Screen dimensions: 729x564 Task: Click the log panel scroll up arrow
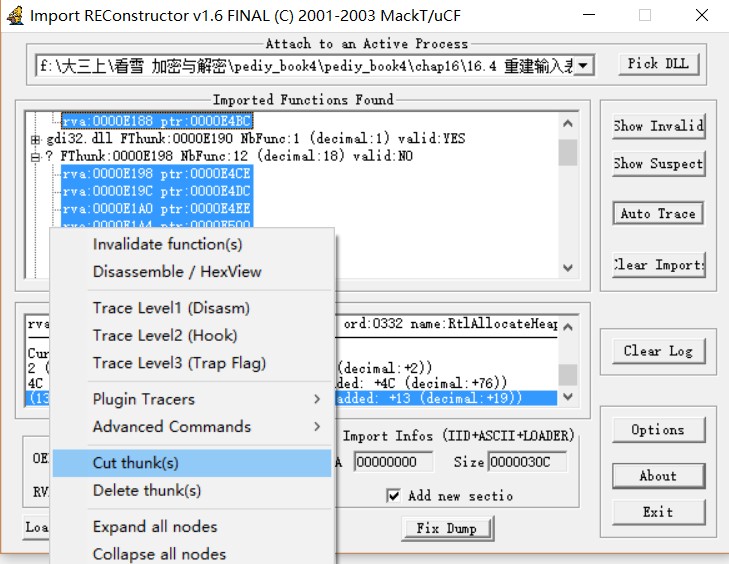pyautogui.click(x=568, y=326)
